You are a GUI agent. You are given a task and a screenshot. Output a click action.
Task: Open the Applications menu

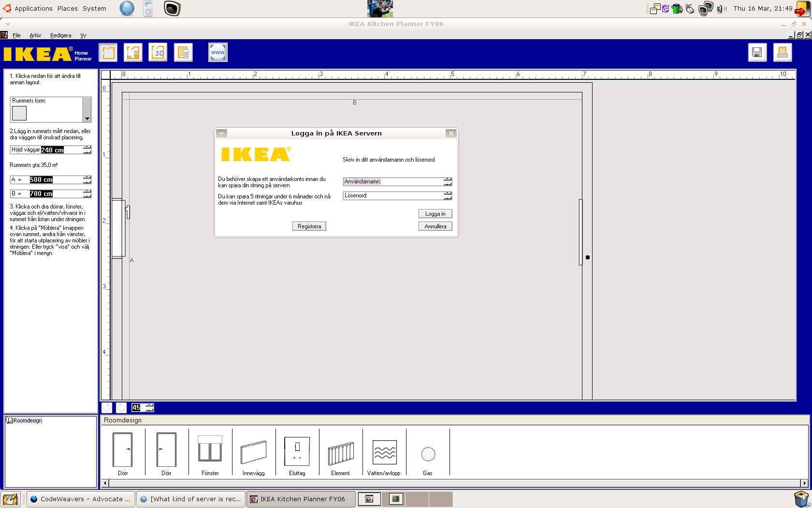click(x=33, y=8)
